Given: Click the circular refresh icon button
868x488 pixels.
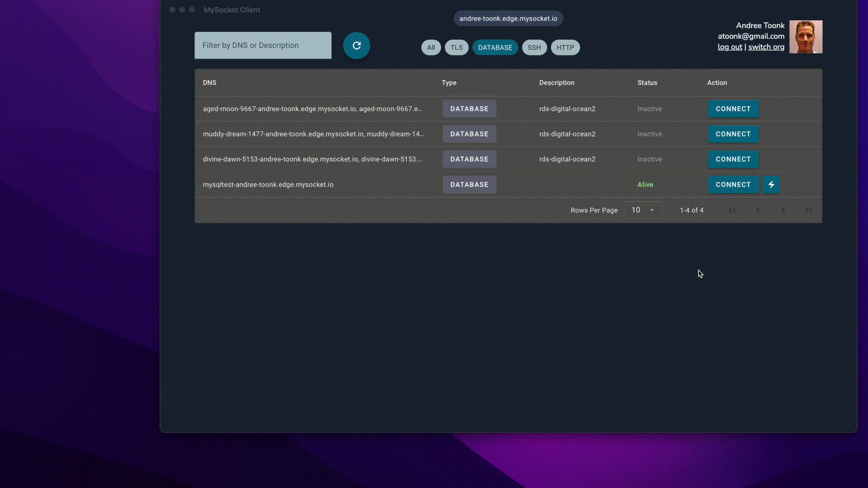Looking at the screenshot, I should (x=356, y=46).
